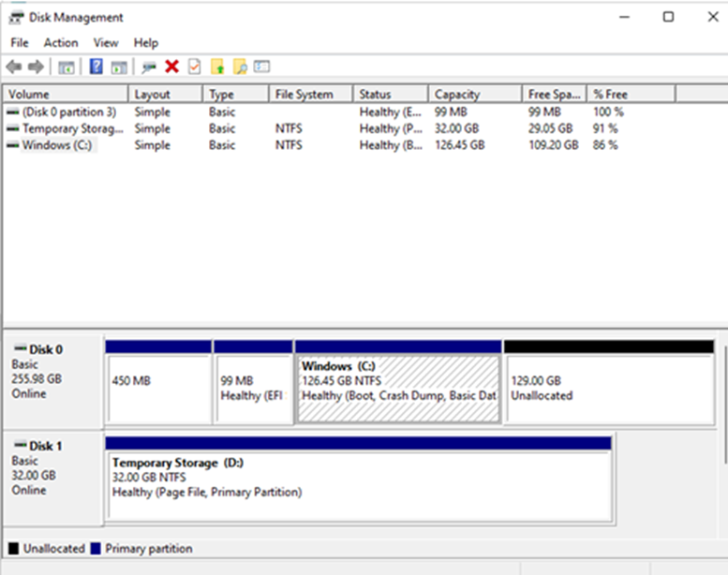
Task: Click the 91 % free cell
Action: point(605,128)
